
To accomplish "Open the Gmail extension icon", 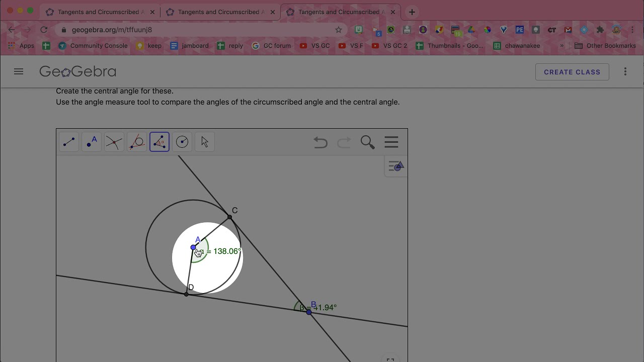I will pyautogui.click(x=568, y=30).
